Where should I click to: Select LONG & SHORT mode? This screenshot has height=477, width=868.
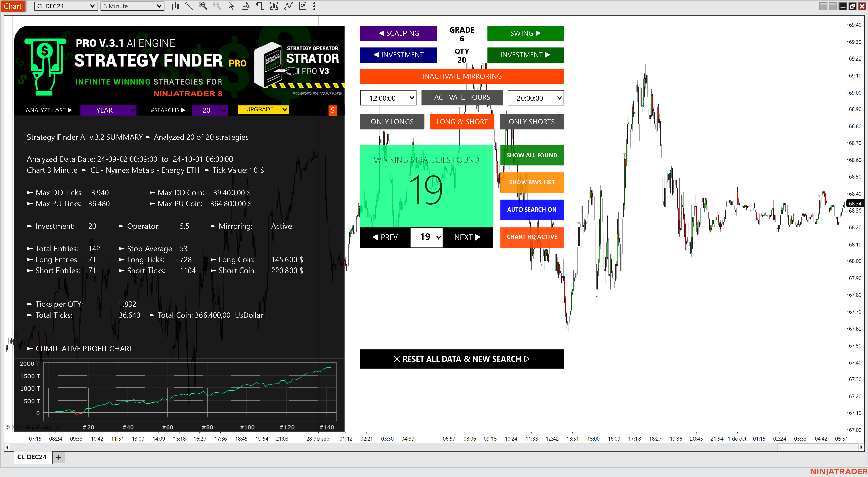tap(462, 122)
